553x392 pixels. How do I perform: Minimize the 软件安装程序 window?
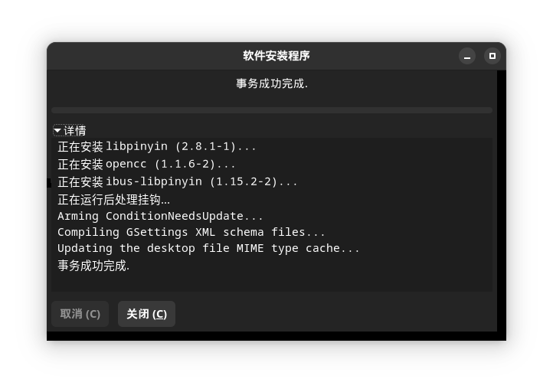(x=467, y=56)
